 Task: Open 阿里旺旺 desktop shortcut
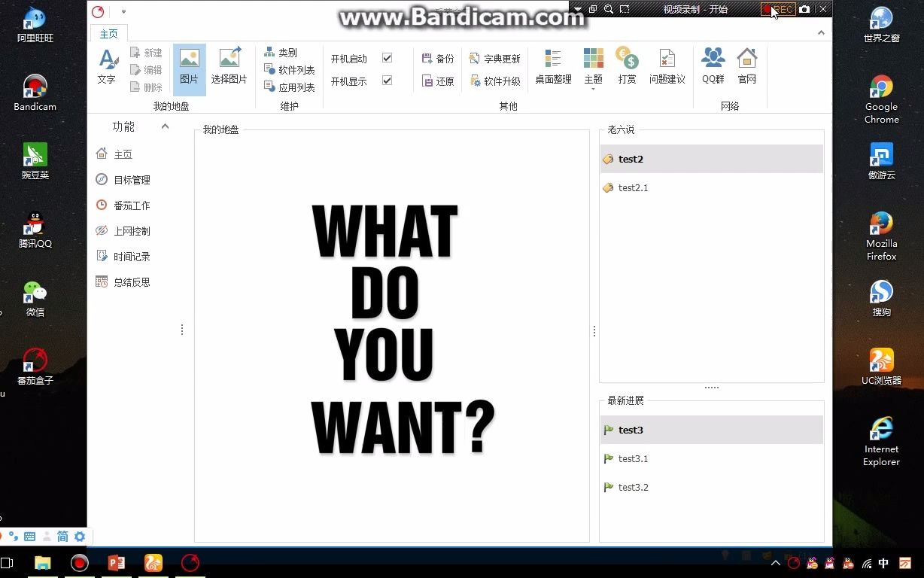point(35,24)
